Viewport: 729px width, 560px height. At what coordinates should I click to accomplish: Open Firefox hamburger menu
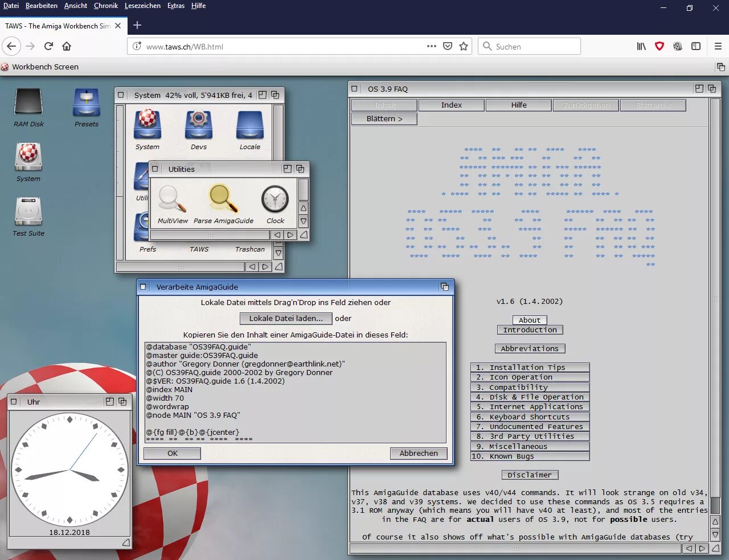point(718,46)
